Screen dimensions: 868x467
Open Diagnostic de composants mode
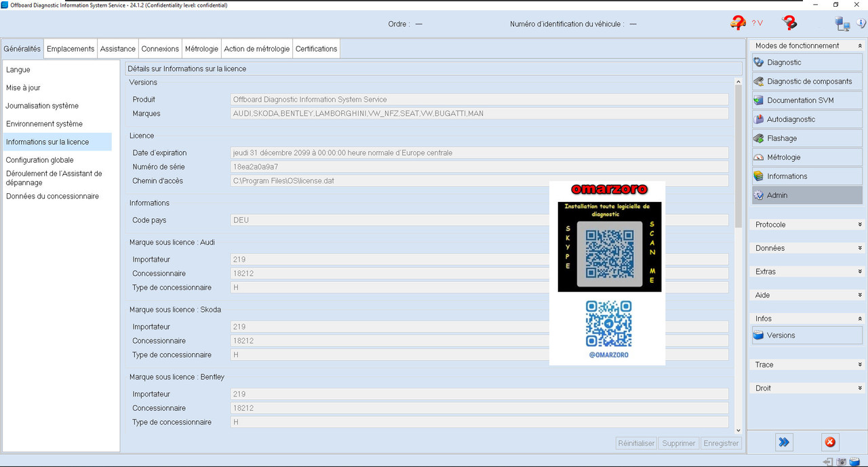[807, 81]
